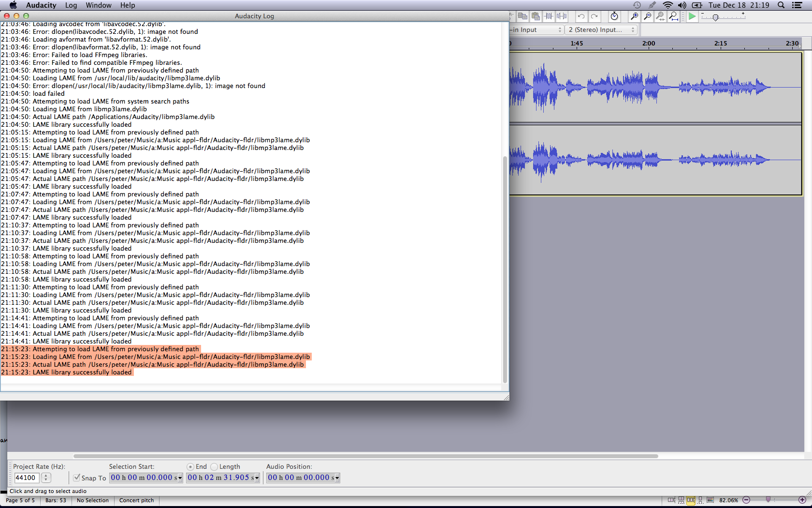Click 'Bars: 53' status entry
The width and height of the screenshot is (812, 508).
point(56,500)
